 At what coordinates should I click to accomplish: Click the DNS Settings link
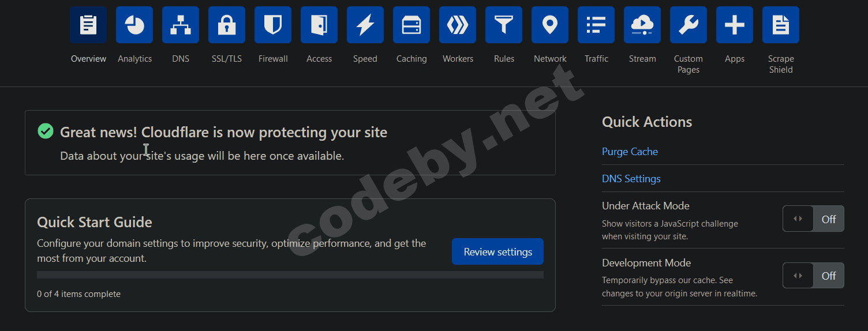631,179
